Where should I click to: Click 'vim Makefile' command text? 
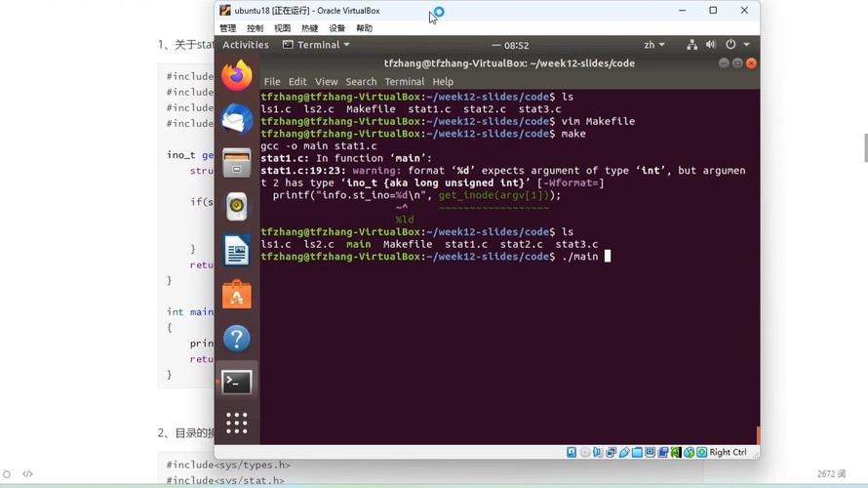[x=599, y=121]
